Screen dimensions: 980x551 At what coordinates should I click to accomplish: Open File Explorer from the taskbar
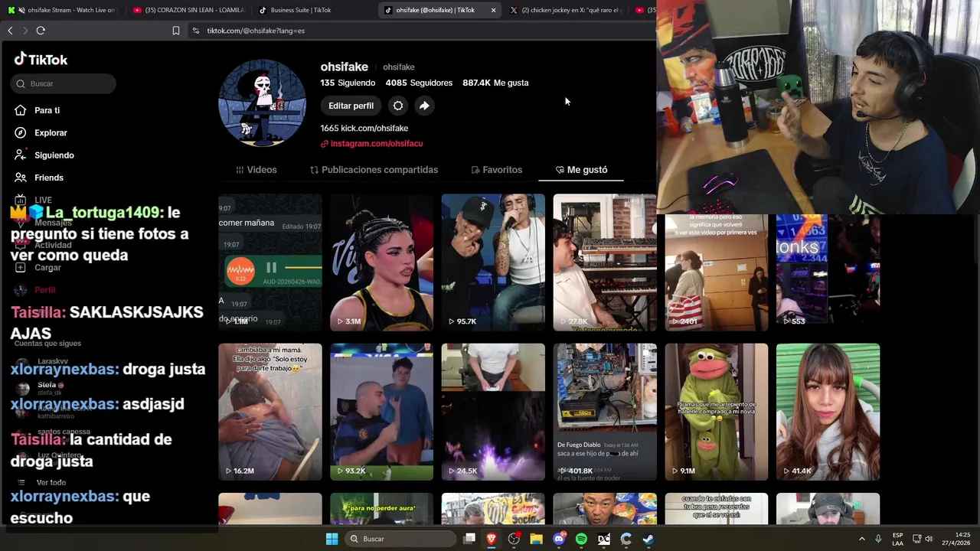tap(536, 539)
